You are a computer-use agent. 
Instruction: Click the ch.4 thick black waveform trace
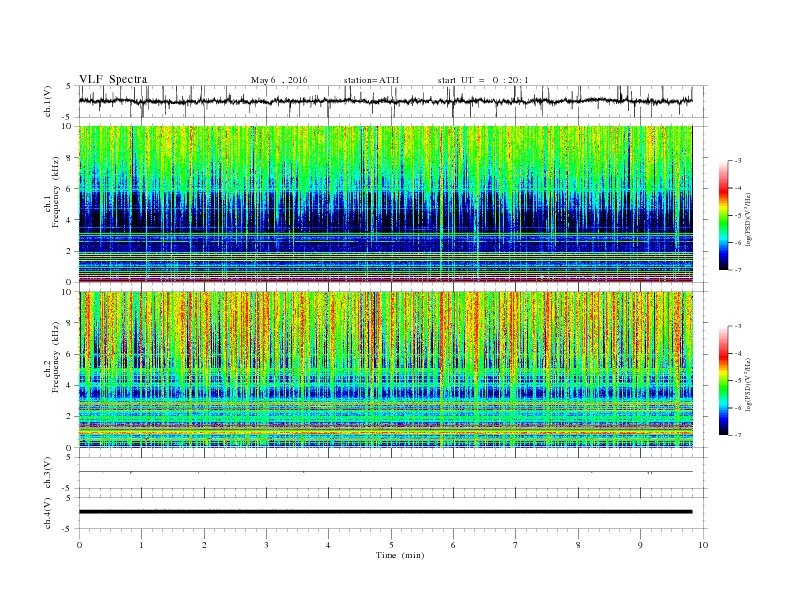(x=385, y=512)
